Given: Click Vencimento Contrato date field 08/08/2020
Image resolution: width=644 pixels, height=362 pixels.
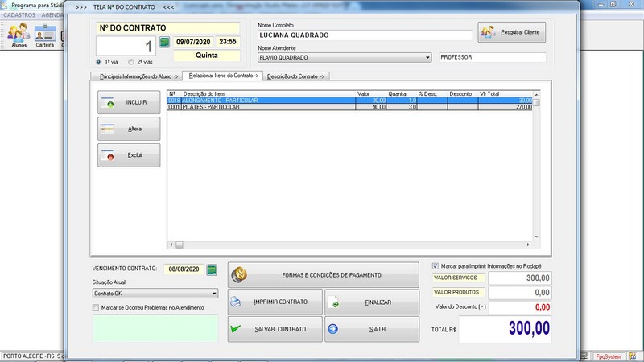Looking at the screenshot, I should 184,269.
